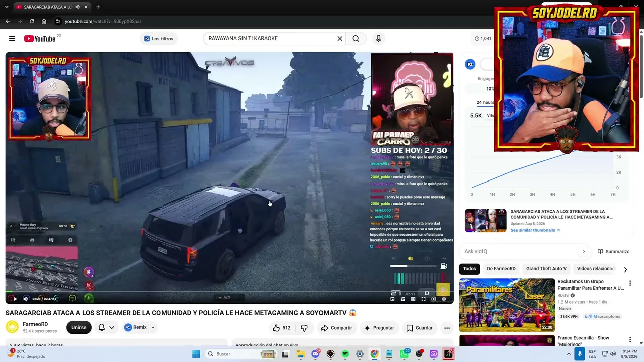Screen dimensions: 644x362
Task: Open more actions three-dot menu
Action: (x=447, y=328)
